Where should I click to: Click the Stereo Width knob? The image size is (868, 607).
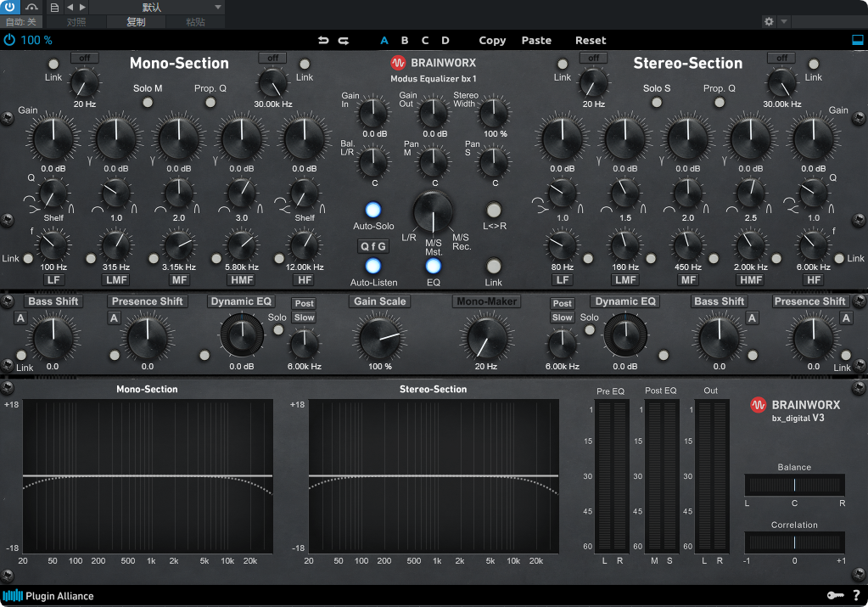(x=494, y=113)
